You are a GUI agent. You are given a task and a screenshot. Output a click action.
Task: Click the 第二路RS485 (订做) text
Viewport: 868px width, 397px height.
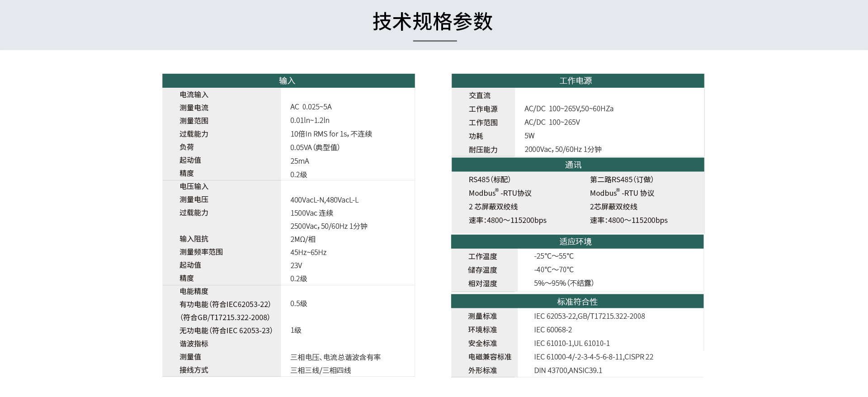[x=622, y=180]
